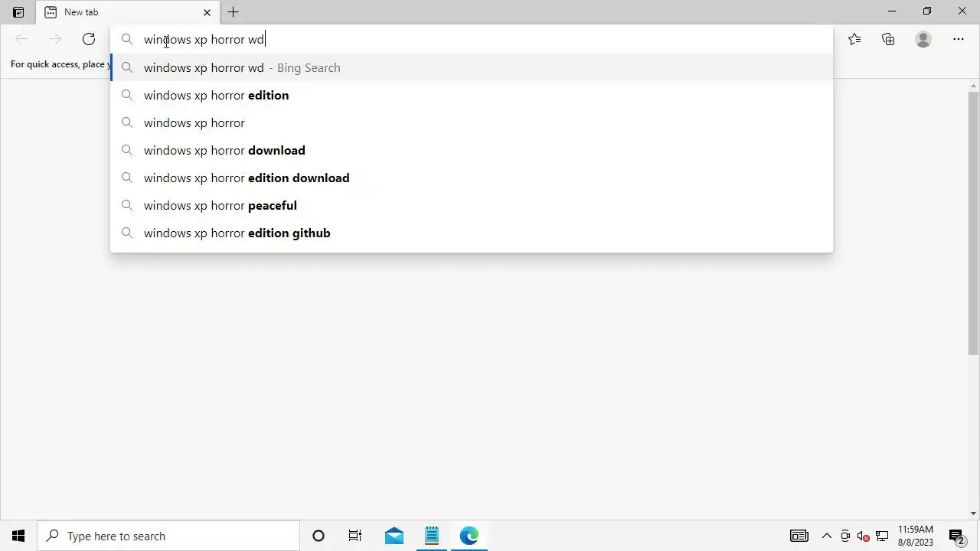This screenshot has height=551, width=980.
Task: Open the touch keyboard tray icon
Action: 799,536
